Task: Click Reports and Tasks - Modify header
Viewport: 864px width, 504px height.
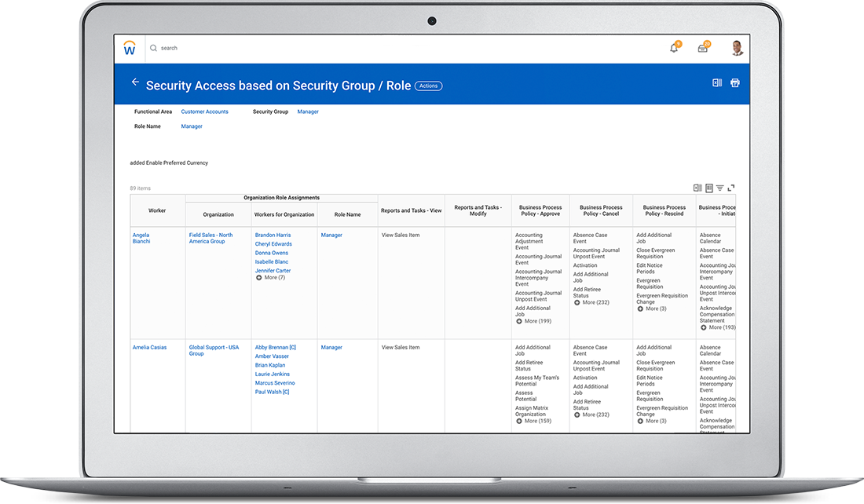Action: (478, 210)
